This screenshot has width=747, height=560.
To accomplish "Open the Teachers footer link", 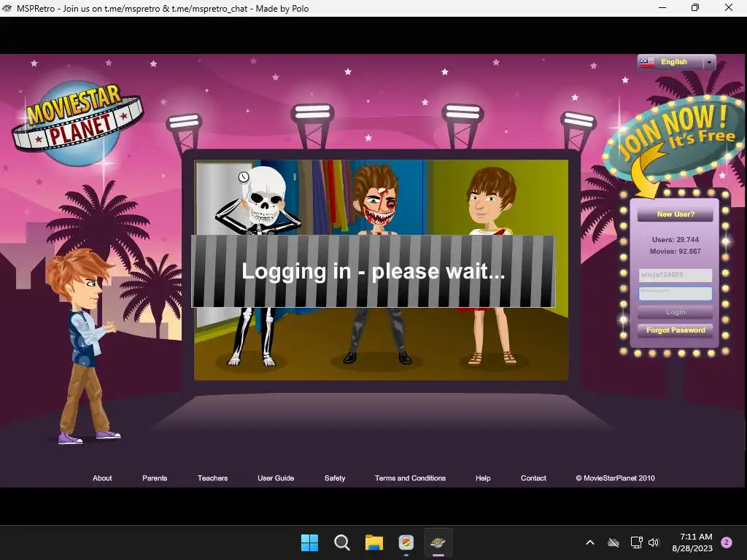I will coord(212,478).
